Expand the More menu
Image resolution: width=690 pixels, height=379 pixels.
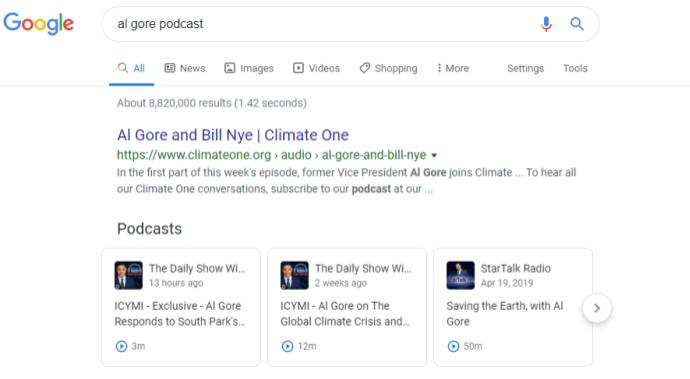pyautogui.click(x=453, y=68)
